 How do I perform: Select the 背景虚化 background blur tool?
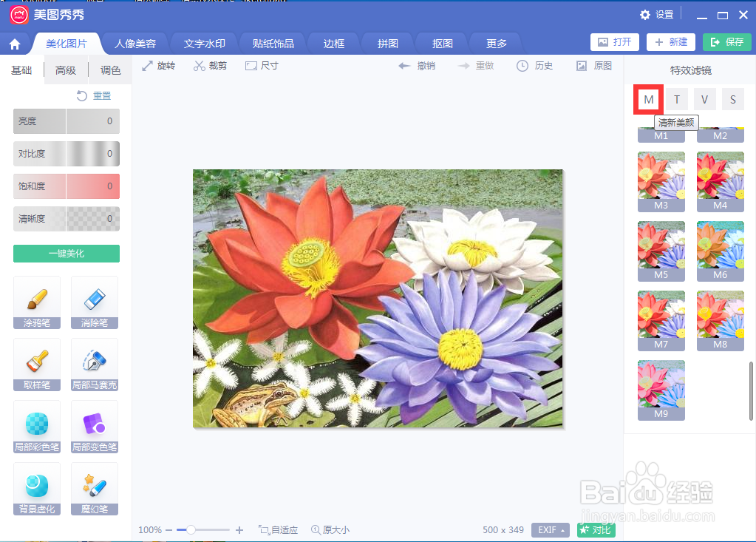click(x=36, y=489)
